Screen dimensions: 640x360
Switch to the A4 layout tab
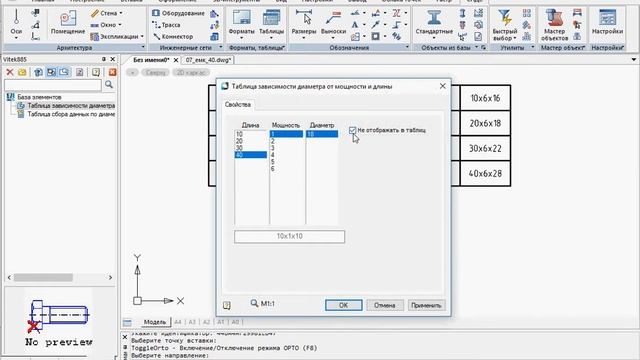pos(178,322)
